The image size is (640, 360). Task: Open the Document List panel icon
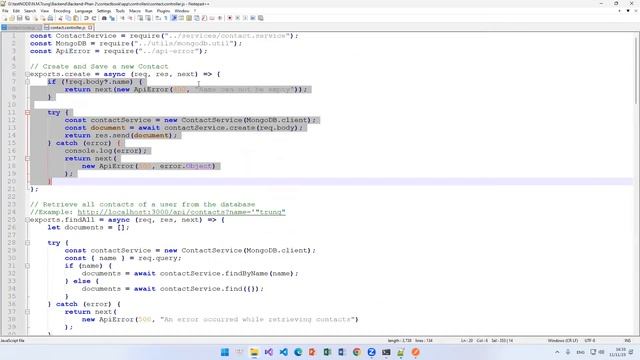click(197, 18)
